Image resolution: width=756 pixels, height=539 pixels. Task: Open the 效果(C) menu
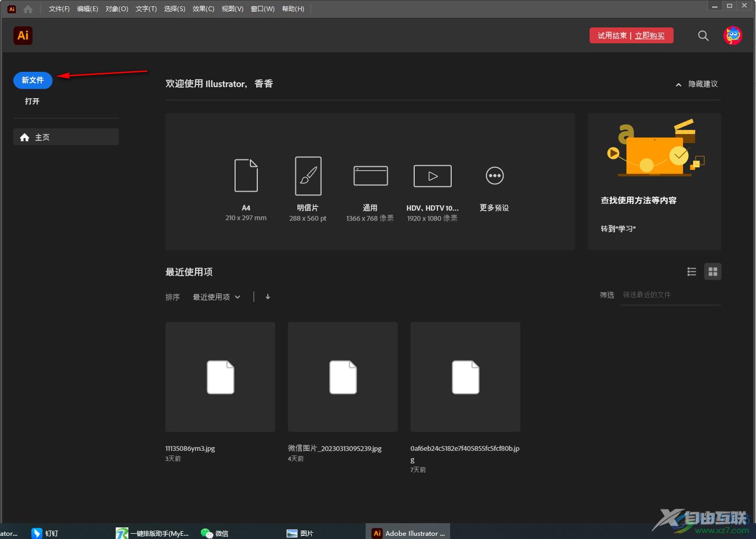203,9
